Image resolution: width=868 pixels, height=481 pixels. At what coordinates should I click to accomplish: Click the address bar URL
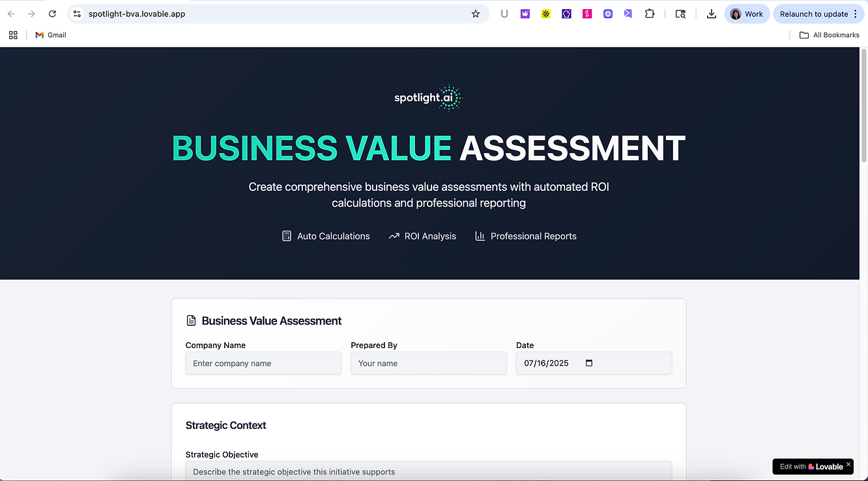137,14
